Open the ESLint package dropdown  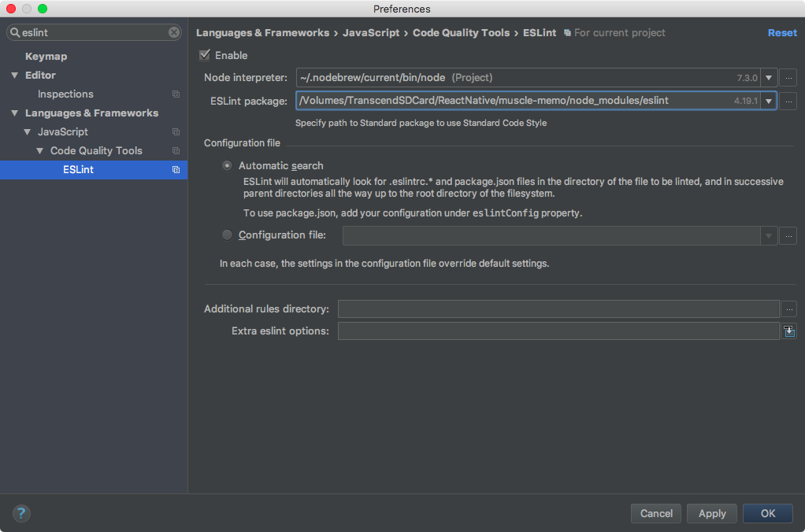pos(769,101)
